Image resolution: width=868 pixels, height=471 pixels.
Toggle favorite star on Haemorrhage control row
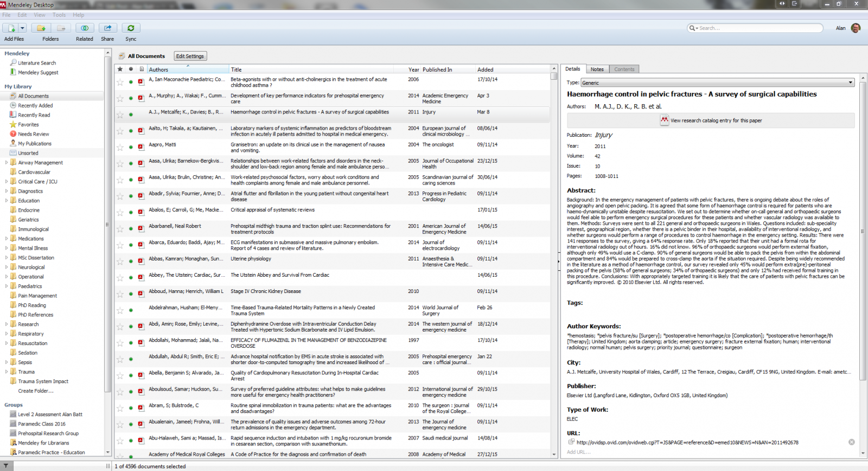[120, 114]
